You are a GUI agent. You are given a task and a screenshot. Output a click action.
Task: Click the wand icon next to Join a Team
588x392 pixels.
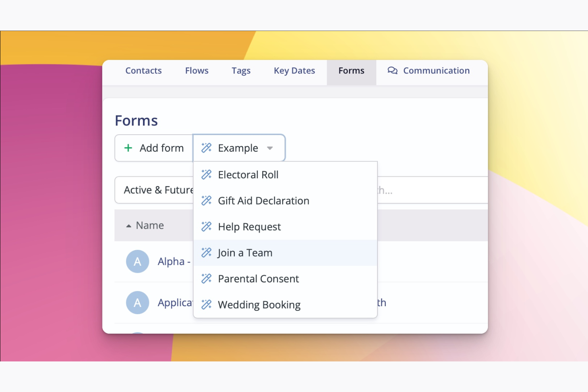207,253
